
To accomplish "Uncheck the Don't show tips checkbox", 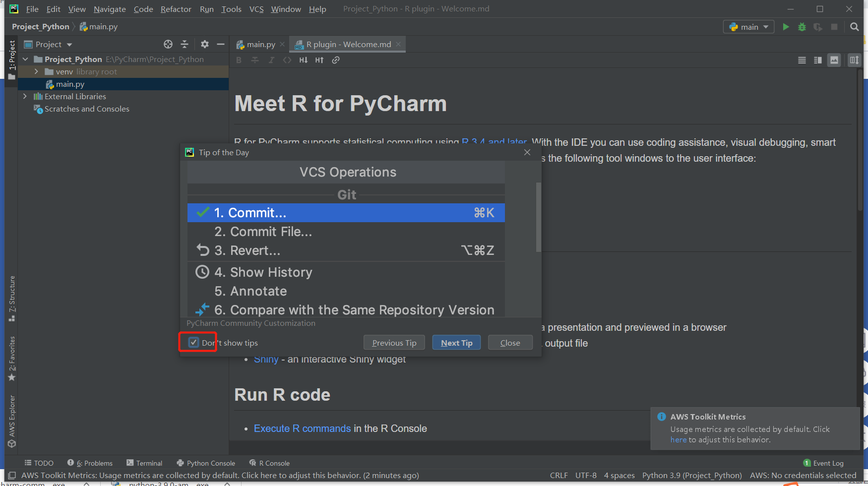I will click(x=193, y=342).
